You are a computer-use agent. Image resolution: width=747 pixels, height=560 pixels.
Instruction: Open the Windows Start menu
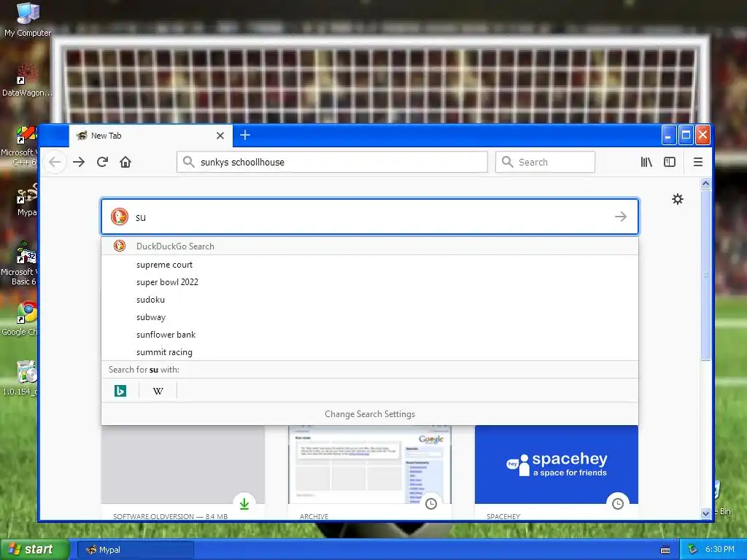point(34,550)
